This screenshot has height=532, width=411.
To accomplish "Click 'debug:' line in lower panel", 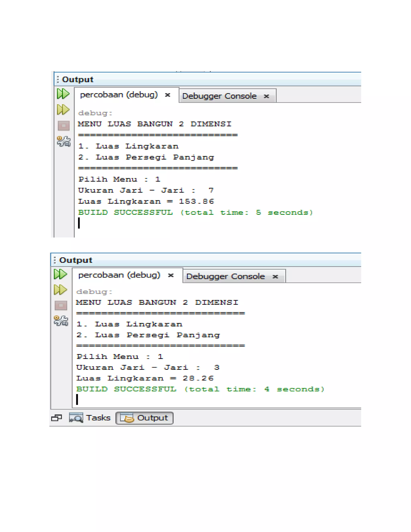I will 95,292.
